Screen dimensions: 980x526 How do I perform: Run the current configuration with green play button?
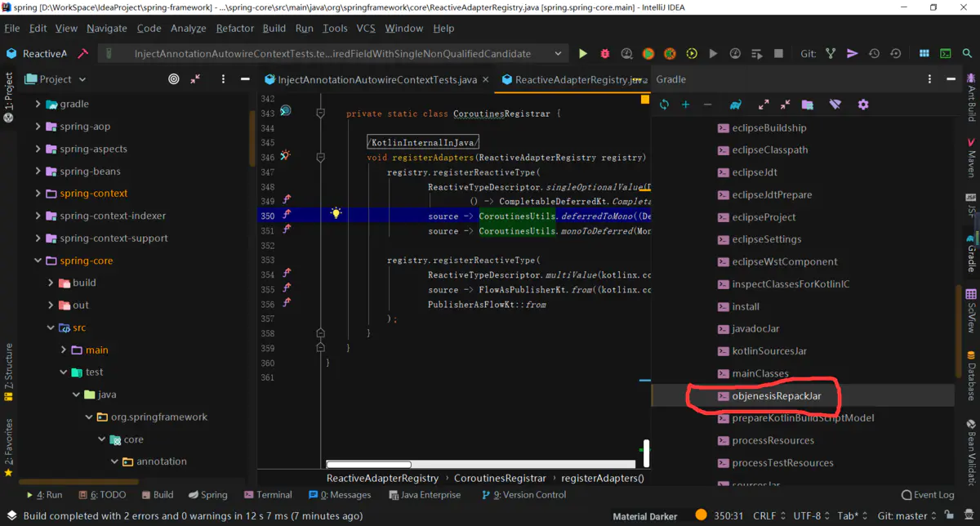[x=582, y=54]
